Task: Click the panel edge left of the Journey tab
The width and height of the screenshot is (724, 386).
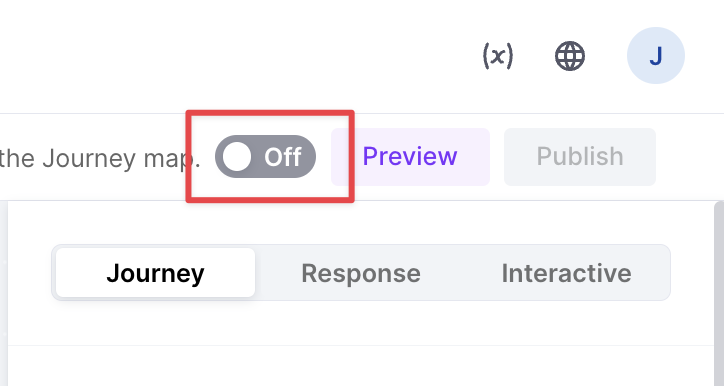Action: (4, 294)
